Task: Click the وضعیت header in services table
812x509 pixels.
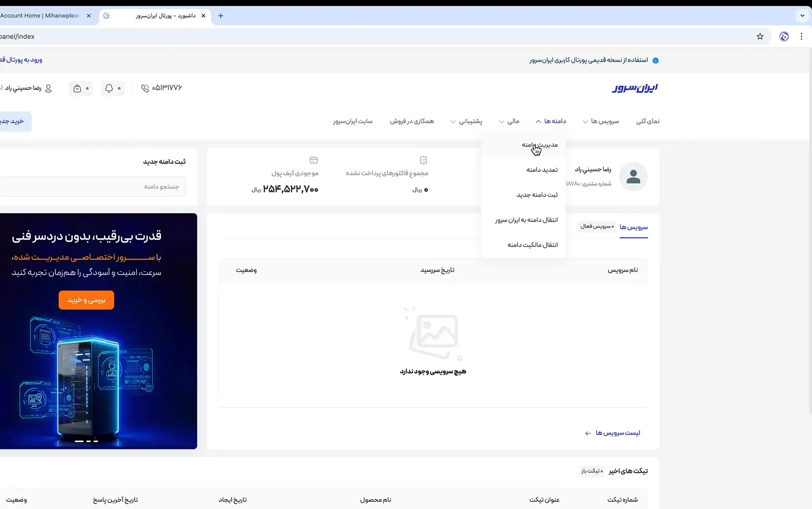Action: click(247, 270)
